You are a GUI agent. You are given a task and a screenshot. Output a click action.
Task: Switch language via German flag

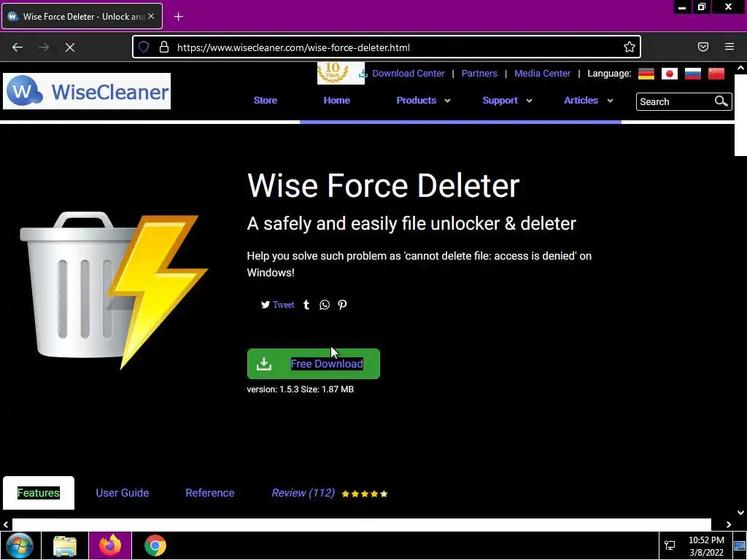tap(646, 74)
